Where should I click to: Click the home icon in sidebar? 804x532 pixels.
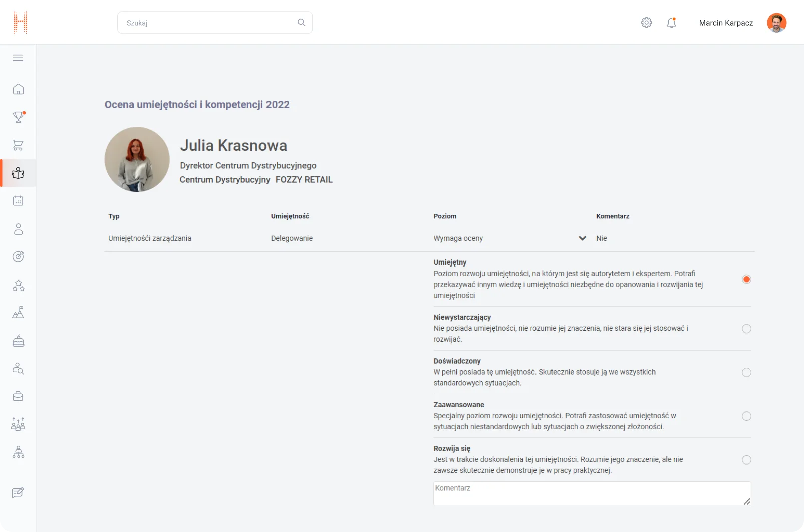coord(18,89)
